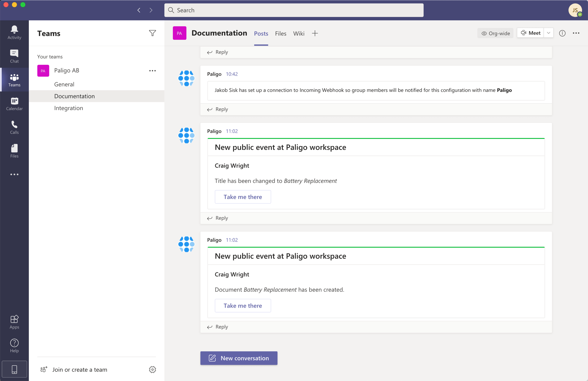This screenshot has height=381, width=588.
Task: Open the Apps panel
Action: (x=14, y=322)
